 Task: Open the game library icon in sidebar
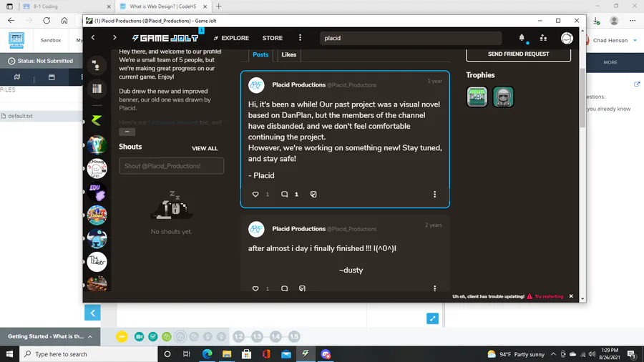click(x=97, y=89)
